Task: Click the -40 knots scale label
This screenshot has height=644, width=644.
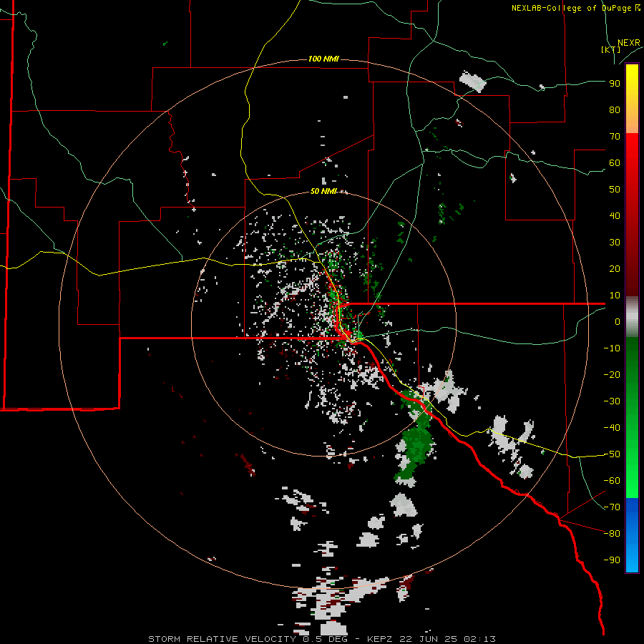Action: (x=612, y=428)
